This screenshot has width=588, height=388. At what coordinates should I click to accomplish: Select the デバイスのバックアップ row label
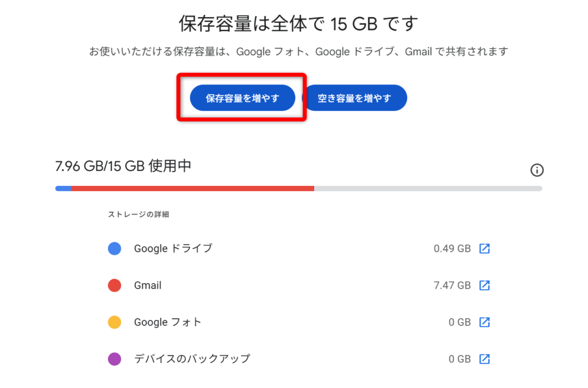[192, 359]
